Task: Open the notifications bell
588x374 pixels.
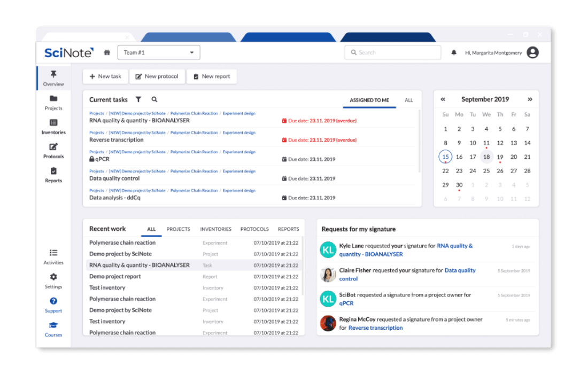Action: point(454,52)
